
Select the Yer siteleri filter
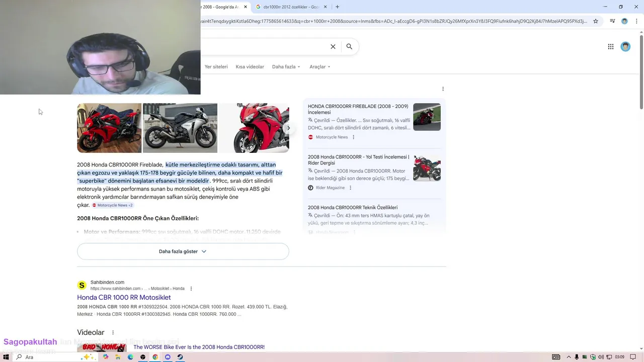click(216, 66)
